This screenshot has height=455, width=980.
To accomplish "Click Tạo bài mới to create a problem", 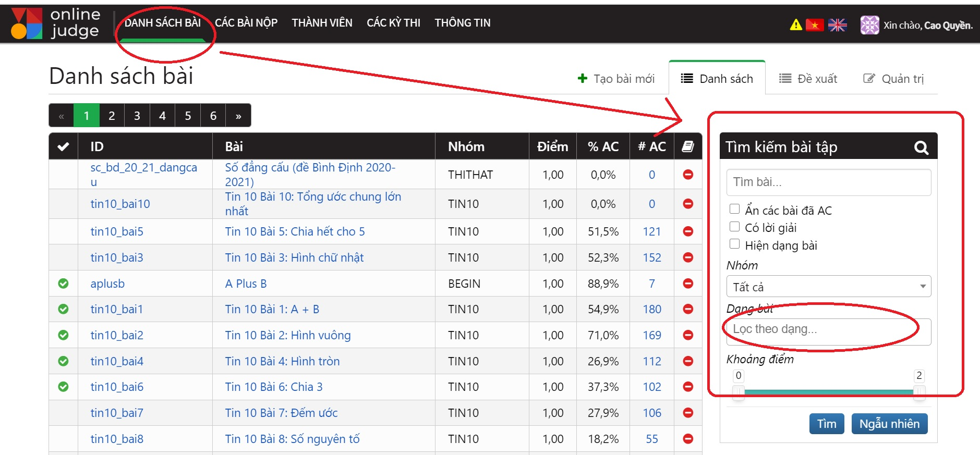I will click(616, 79).
